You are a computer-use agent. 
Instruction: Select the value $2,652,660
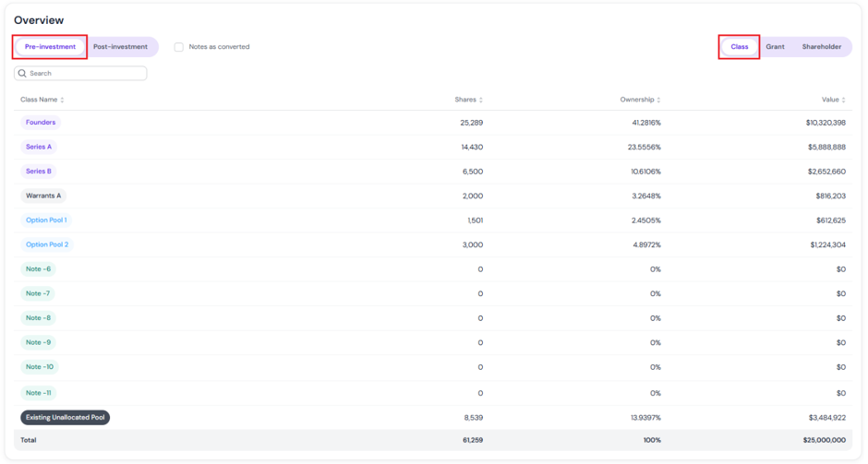(x=826, y=172)
